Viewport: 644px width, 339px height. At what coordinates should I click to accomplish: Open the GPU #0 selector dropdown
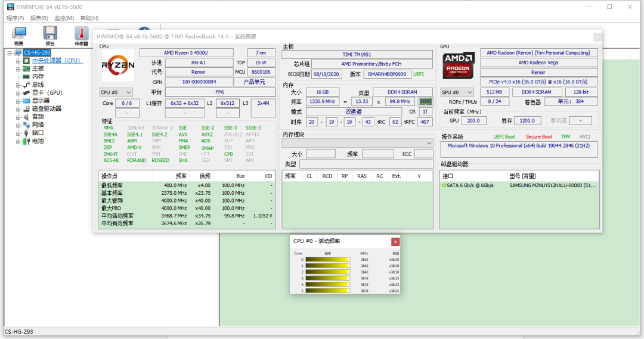pyautogui.click(x=457, y=92)
